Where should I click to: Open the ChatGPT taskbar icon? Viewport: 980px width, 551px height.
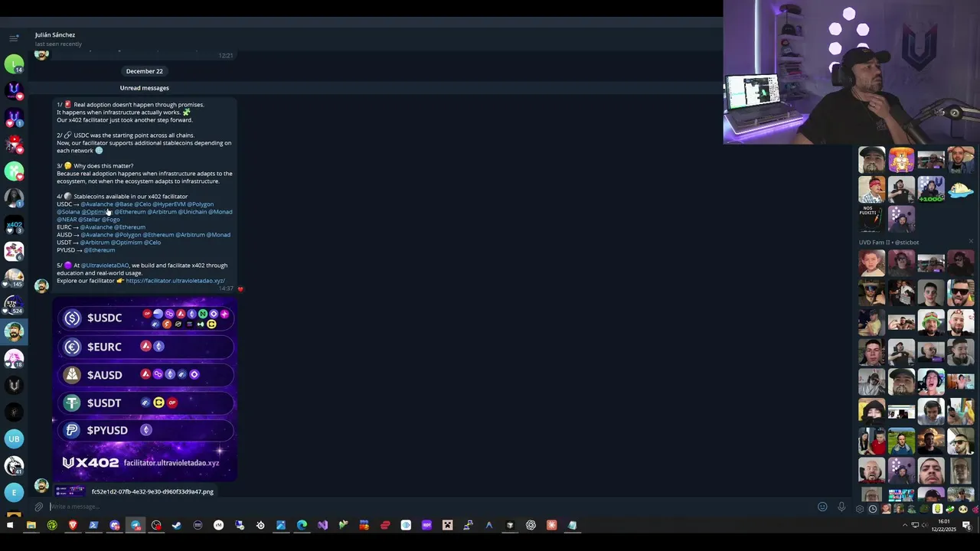pos(531,525)
